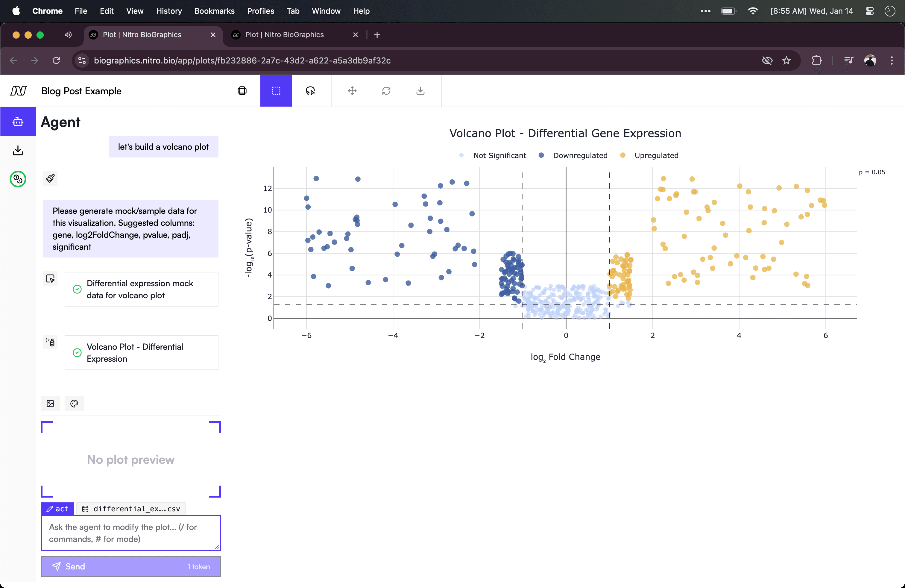
Task: Select the box select tool
Action: point(276,91)
